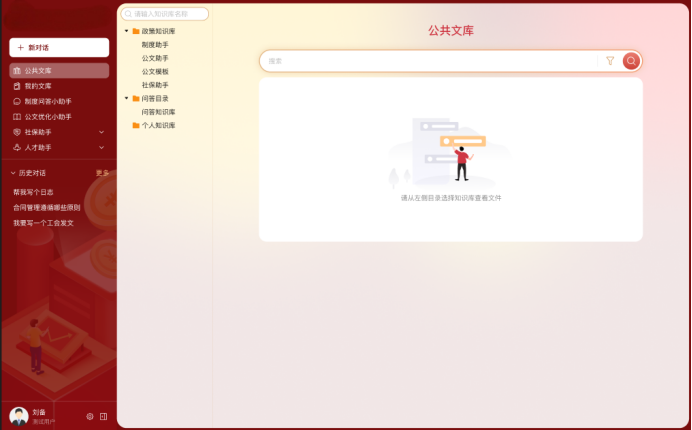Viewport: 692px width, 430px height.
Task: Expand the 社保助手 sidebar chevron
Action: (101, 132)
